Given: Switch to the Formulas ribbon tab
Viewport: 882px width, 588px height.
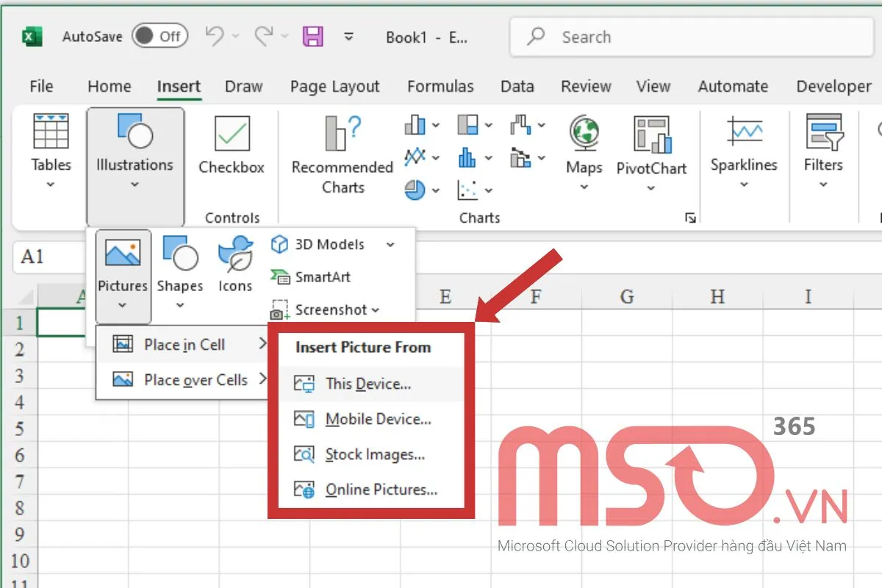Looking at the screenshot, I should click(440, 86).
